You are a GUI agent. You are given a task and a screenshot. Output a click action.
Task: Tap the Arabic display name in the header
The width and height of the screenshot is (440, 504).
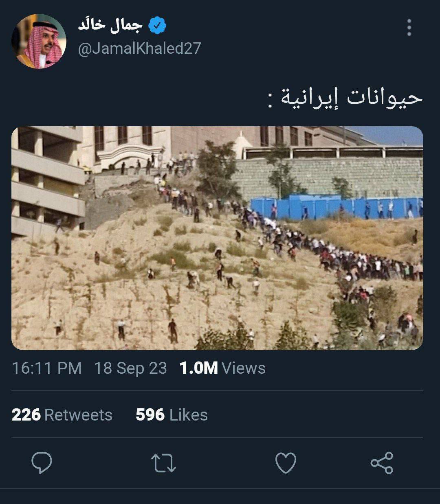110,25
